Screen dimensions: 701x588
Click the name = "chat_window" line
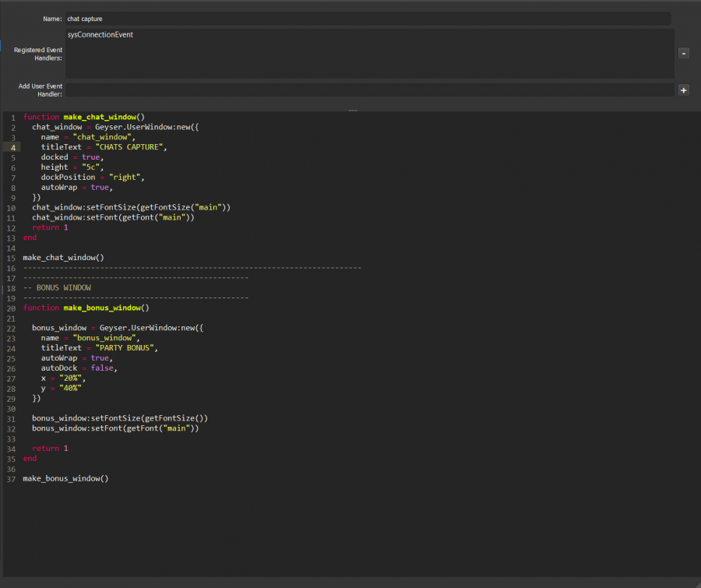click(x=88, y=137)
